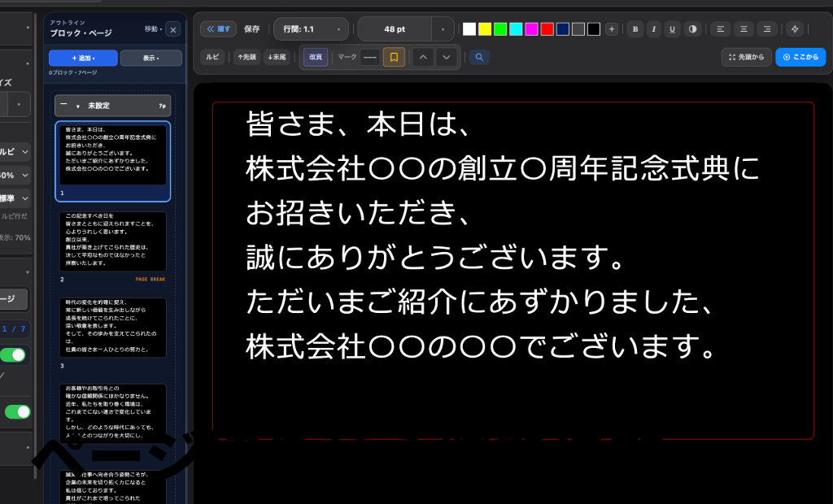Open the font size dropdown arrow

(x=443, y=29)
